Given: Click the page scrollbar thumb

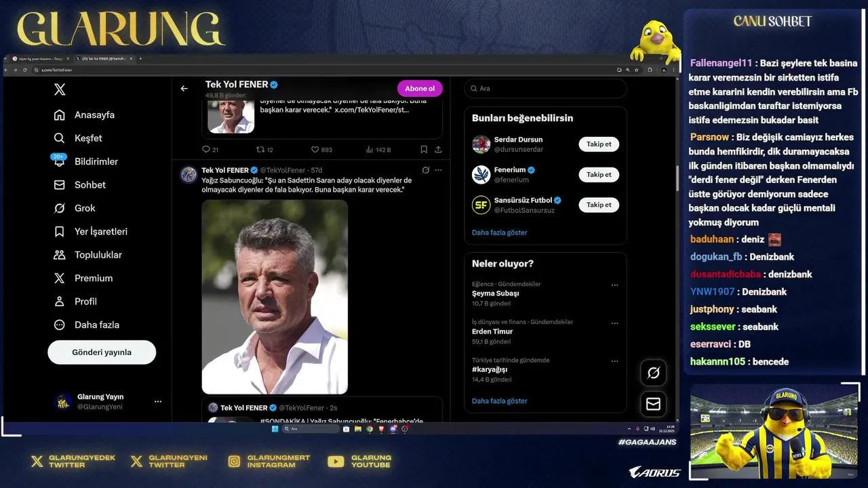Looking at the screenshot, I should coord(676,178).
